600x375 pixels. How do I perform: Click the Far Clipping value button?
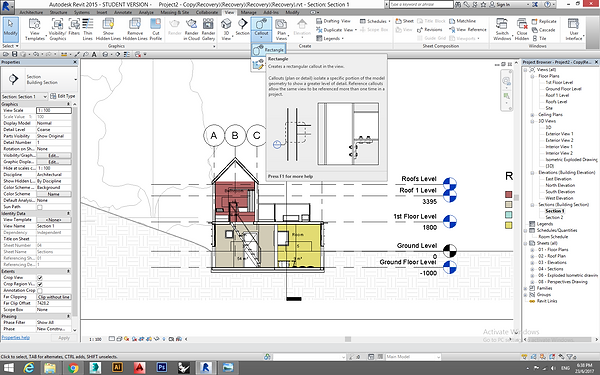(54, 297)
